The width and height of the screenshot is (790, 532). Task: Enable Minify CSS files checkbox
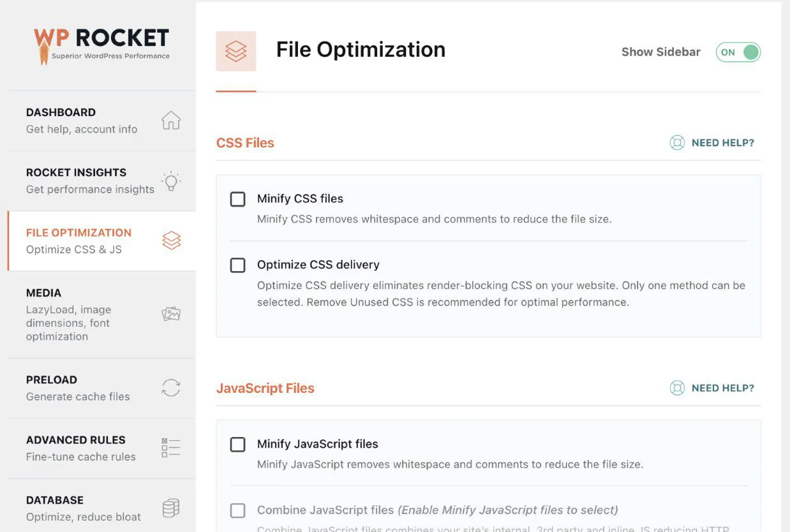click(x=237, y=199)
